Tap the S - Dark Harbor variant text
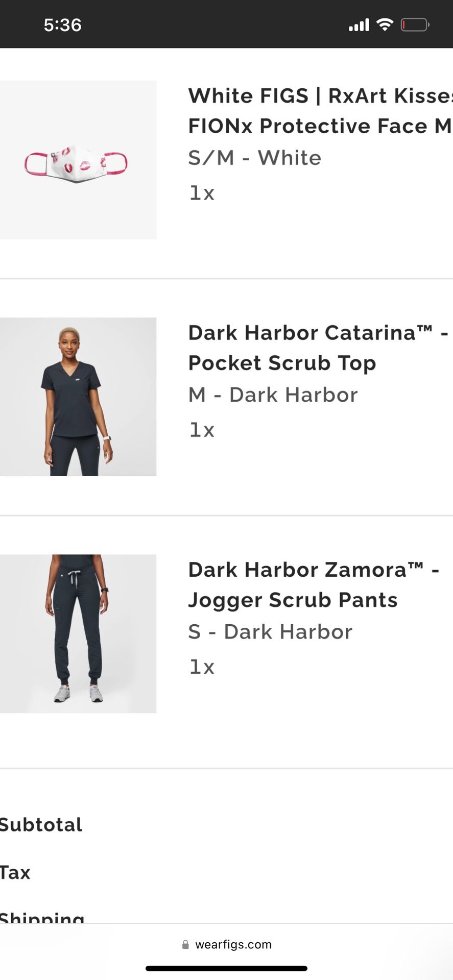Viewport: 453px width, 980px height. pos(270,631)
